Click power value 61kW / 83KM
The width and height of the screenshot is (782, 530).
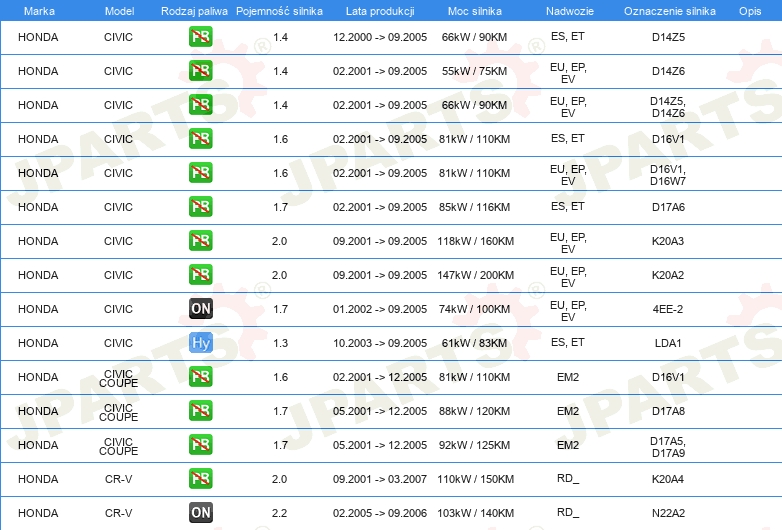pos(474,343)
